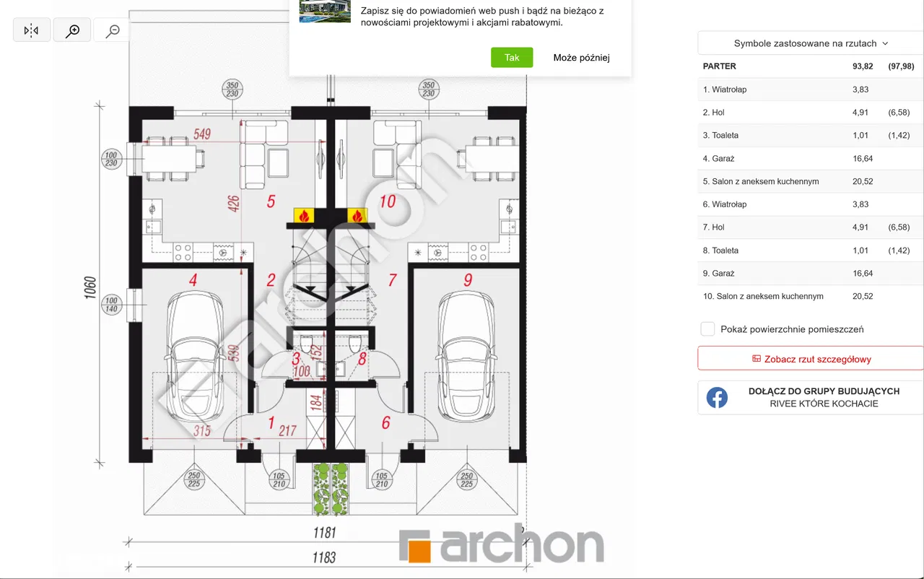Dismiss notification with Może później

[581, 58]
